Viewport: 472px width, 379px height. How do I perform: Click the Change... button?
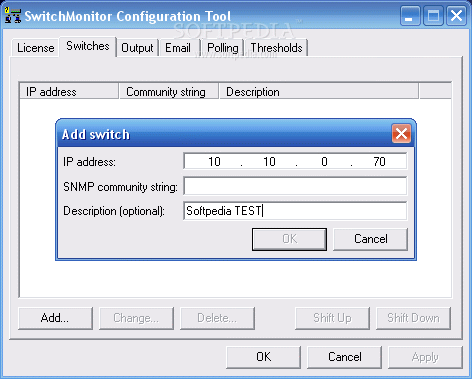pos(136,318)
